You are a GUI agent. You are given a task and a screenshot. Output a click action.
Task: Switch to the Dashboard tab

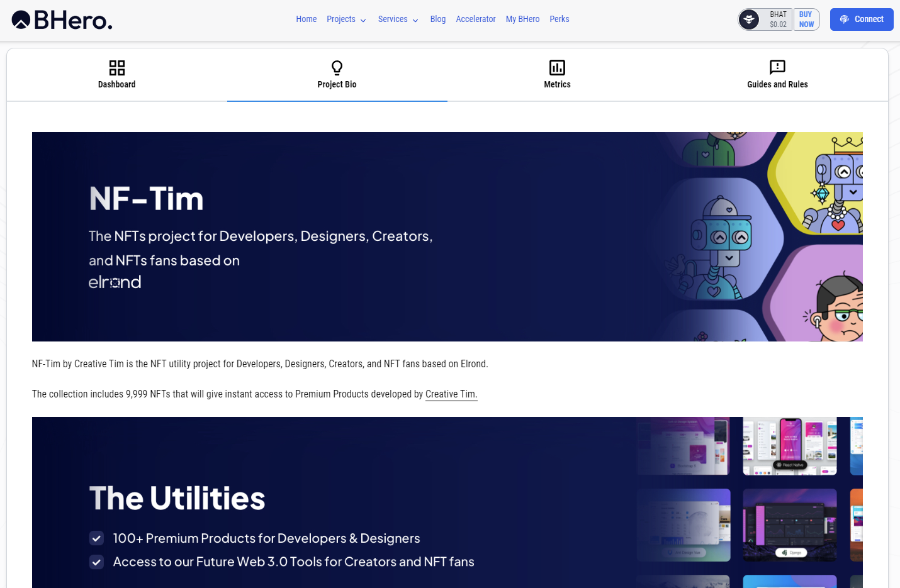pos(117,75)
